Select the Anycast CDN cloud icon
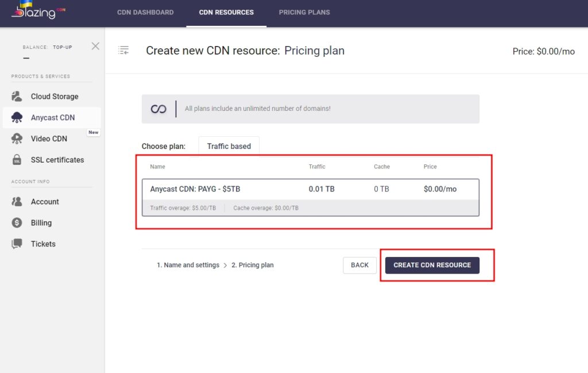Screen dimensions: 588x373 [16, 117]
